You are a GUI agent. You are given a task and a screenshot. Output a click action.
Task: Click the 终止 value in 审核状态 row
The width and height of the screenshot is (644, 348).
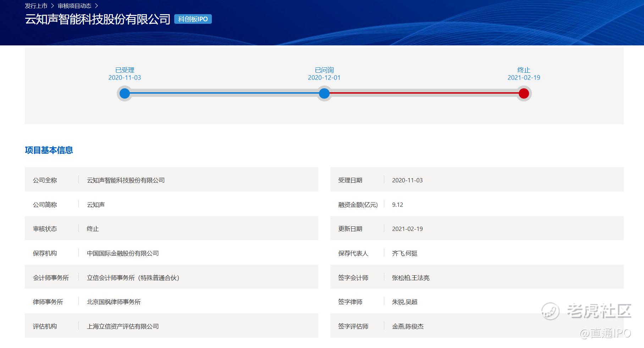(93, 229)
